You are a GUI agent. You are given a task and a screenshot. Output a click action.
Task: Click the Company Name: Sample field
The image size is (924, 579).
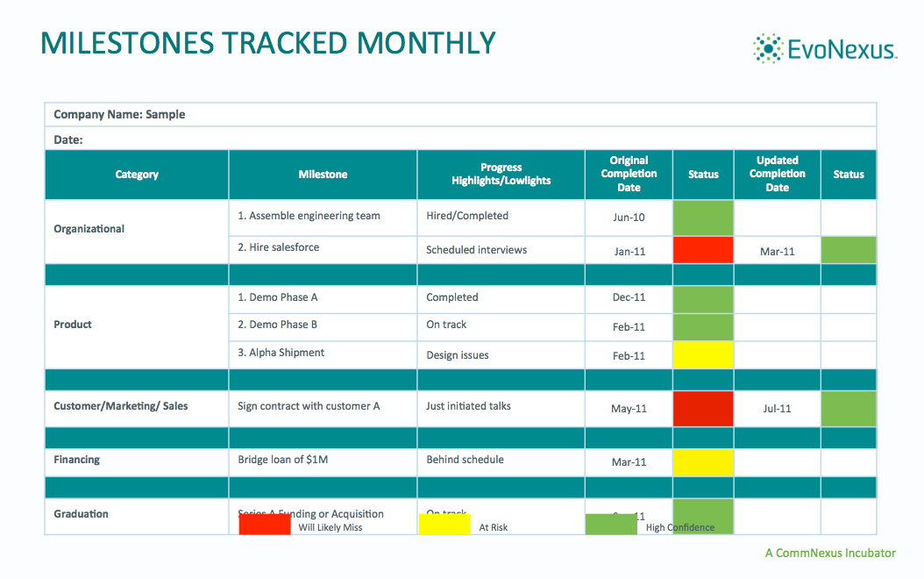point(119,115)
